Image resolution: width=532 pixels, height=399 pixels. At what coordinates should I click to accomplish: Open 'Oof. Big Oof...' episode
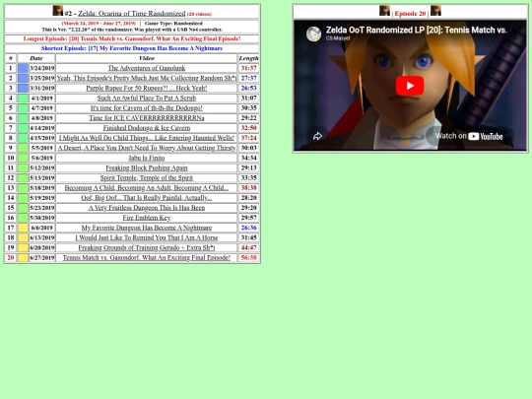tap(147, 197)
